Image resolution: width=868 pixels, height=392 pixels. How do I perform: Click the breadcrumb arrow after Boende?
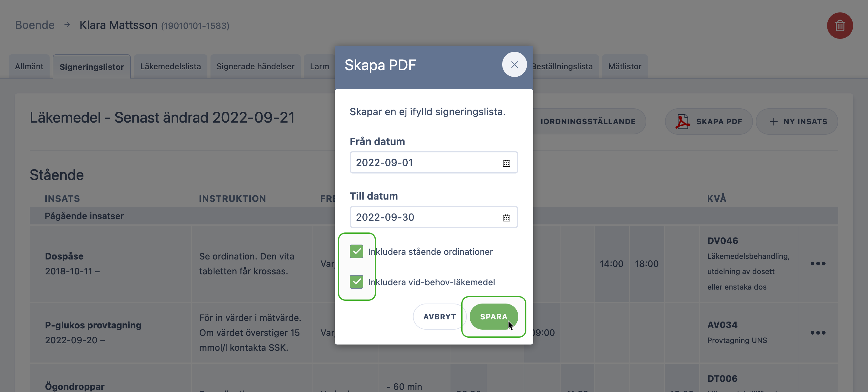coord(67,25)
